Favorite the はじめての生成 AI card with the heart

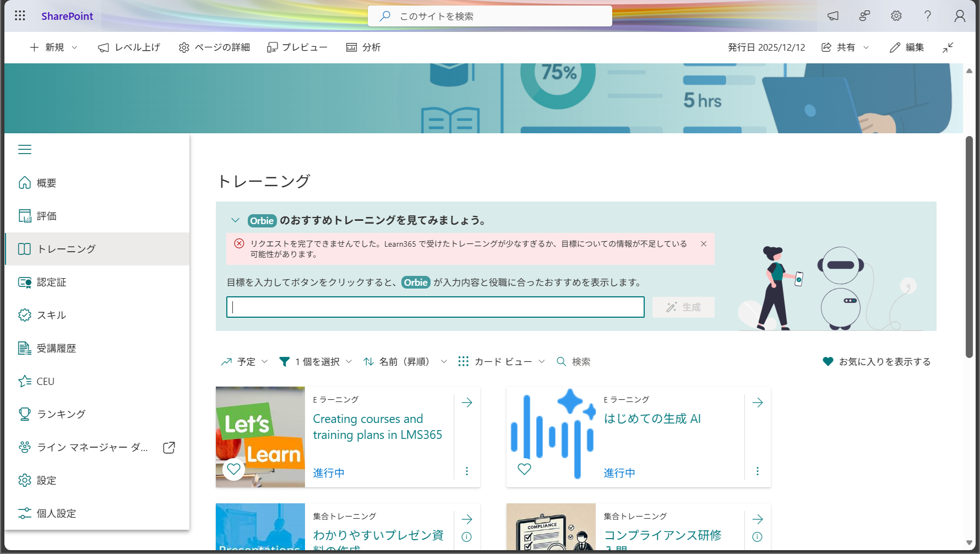pos(525,469)
